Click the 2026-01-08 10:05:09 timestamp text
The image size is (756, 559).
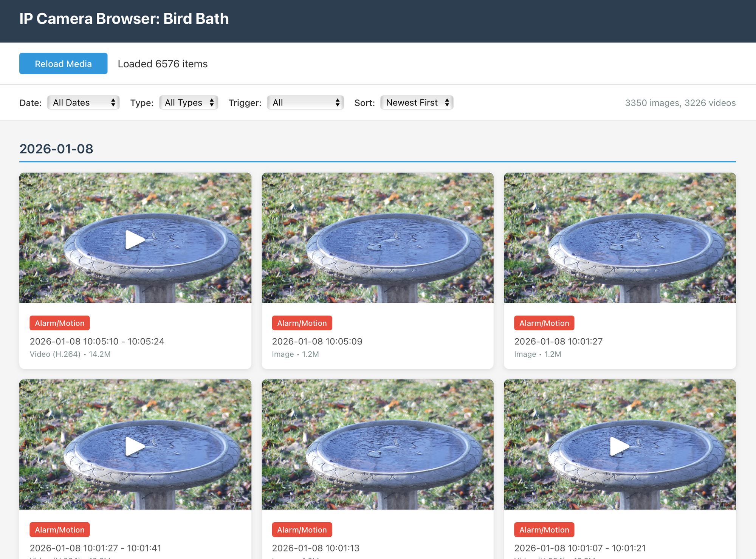pos(317,341)
